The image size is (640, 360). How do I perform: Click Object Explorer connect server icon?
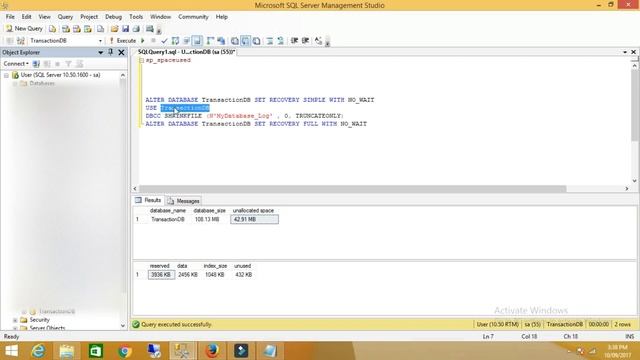tap(36, 64)
